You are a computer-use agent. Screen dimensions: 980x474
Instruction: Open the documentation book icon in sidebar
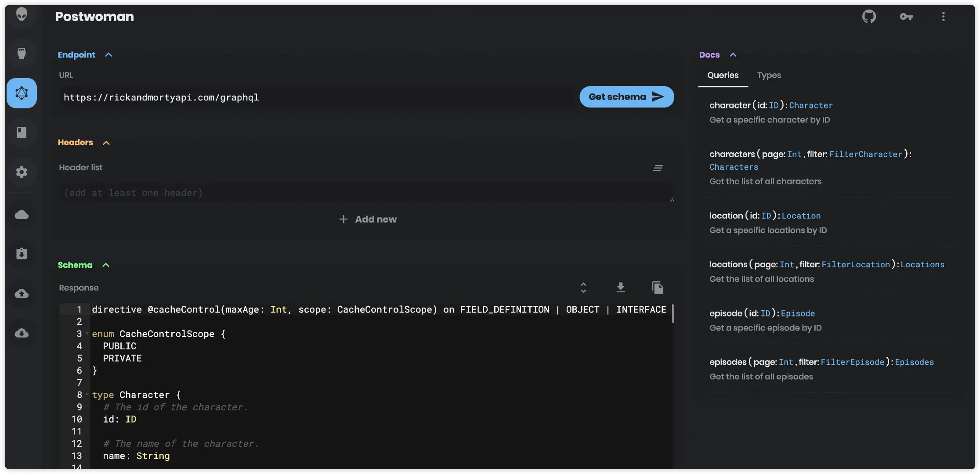[x=22, y=133]
